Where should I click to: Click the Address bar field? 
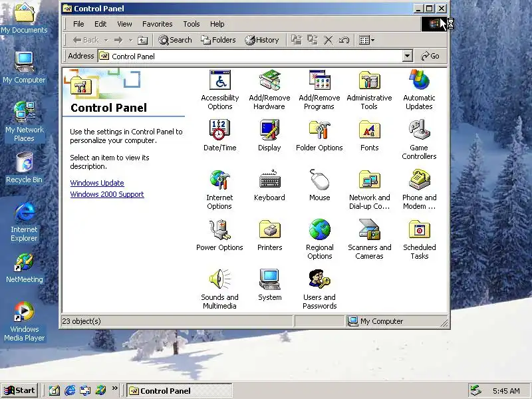tap(250, 56)
